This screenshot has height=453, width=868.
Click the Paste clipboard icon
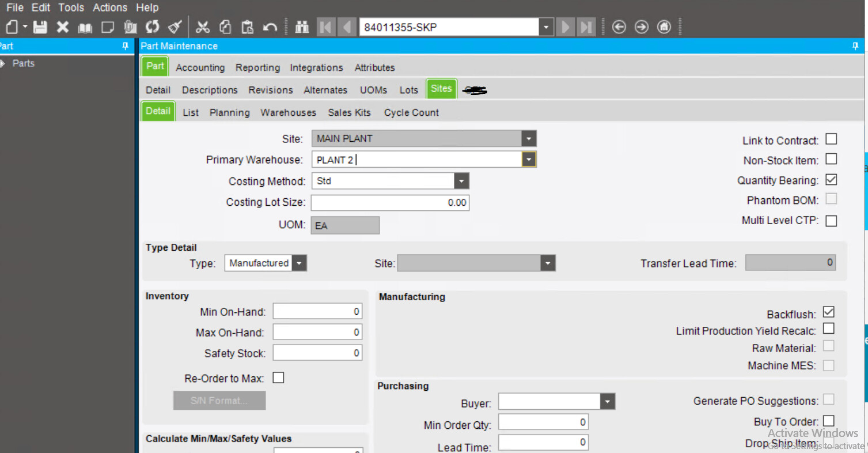[248, 27]
